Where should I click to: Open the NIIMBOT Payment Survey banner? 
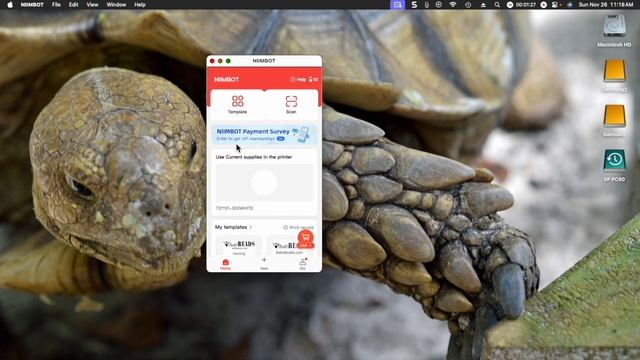click(x=264, y=135)
